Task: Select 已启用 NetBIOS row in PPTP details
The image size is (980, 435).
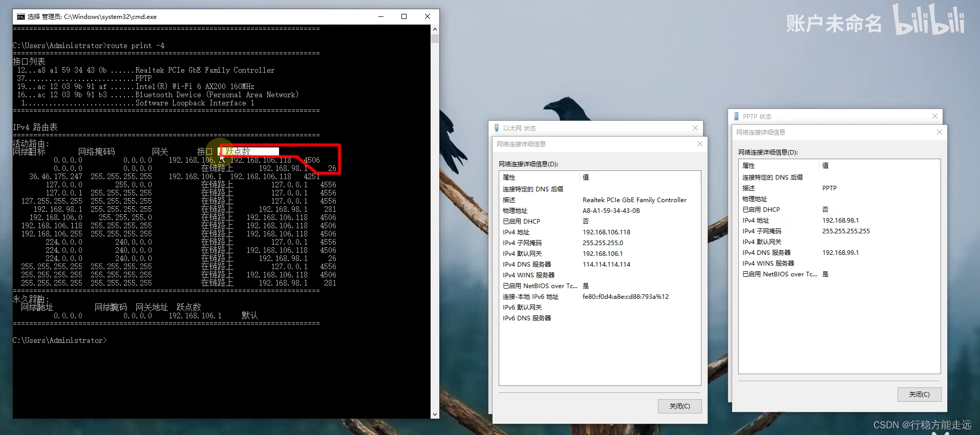Action: pos(839,274)
